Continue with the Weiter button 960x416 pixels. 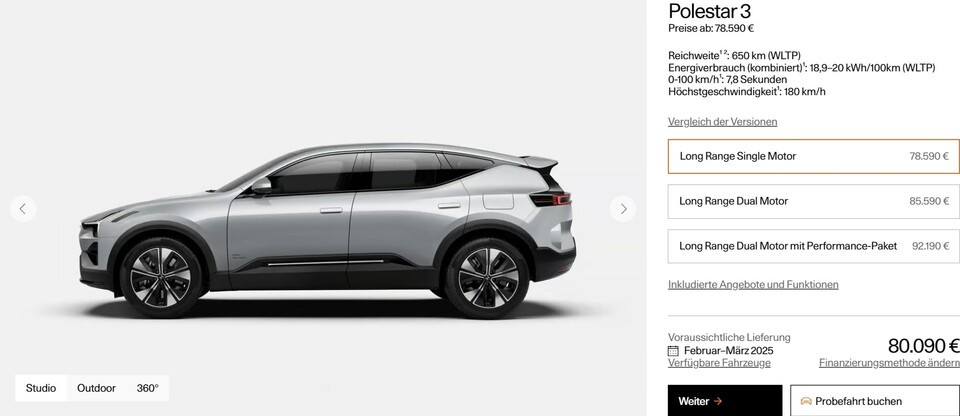725,401
